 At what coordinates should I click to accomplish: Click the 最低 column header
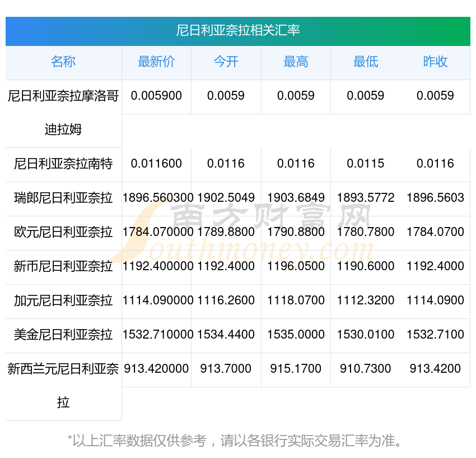pyautogui.click(x=366, y=62)
